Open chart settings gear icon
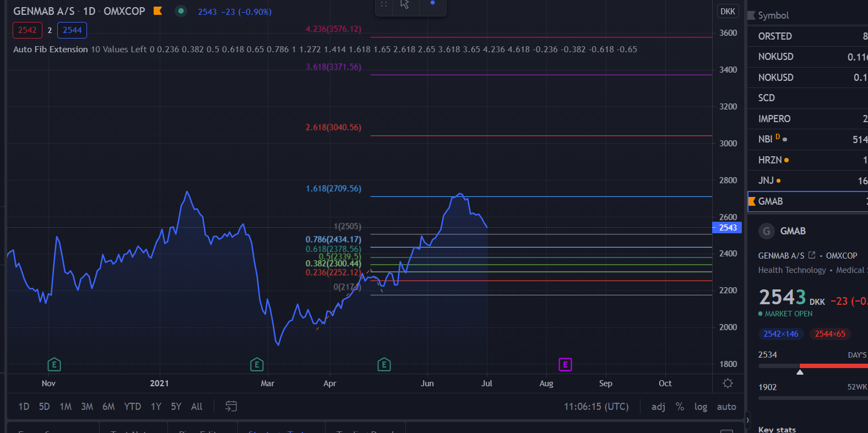Screen dimensions: 868x433 pos(728,383)
